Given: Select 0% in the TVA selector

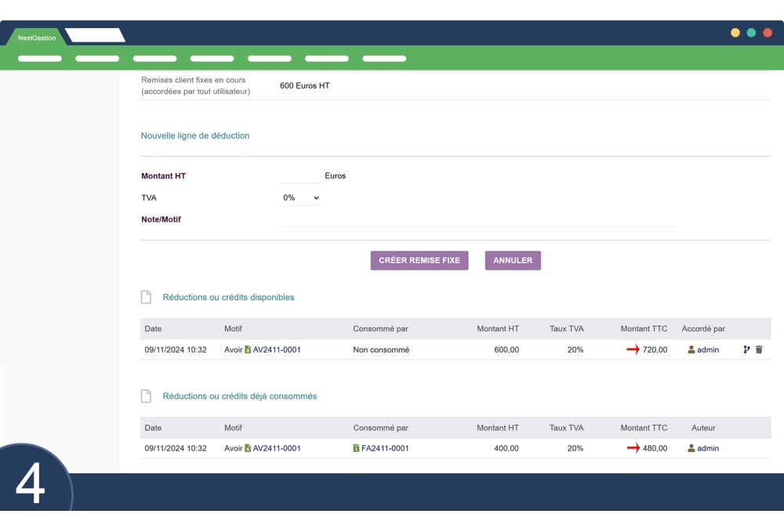Looking at the screenshot, I should (x=289, y=197).
